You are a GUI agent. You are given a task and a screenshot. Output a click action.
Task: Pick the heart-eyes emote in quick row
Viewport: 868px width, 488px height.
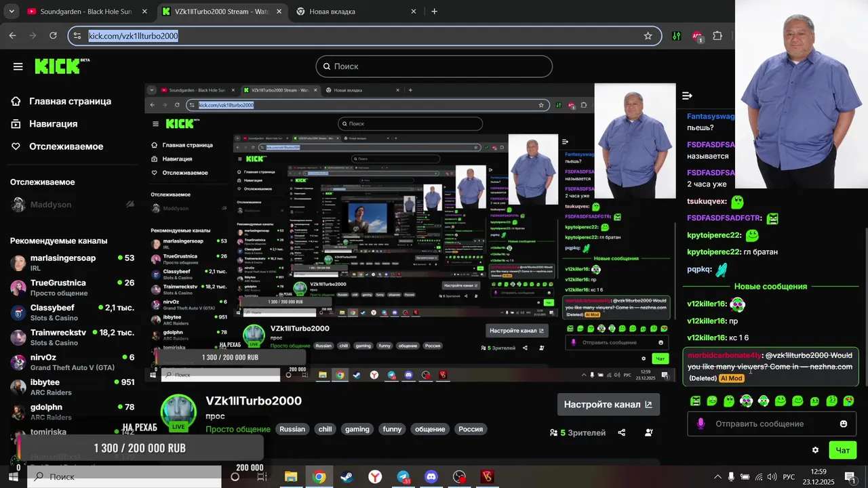click(848, 401)
